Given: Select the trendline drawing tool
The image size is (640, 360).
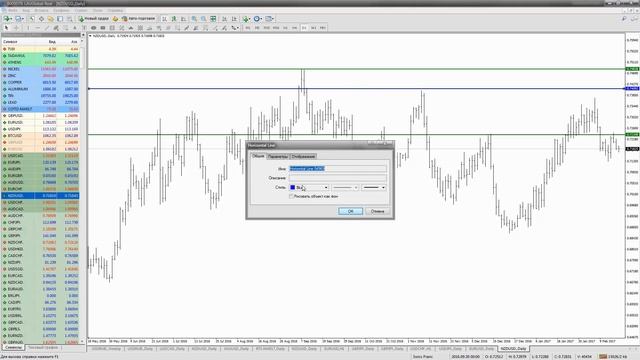Looking at the screenshot, I should 47,28.
